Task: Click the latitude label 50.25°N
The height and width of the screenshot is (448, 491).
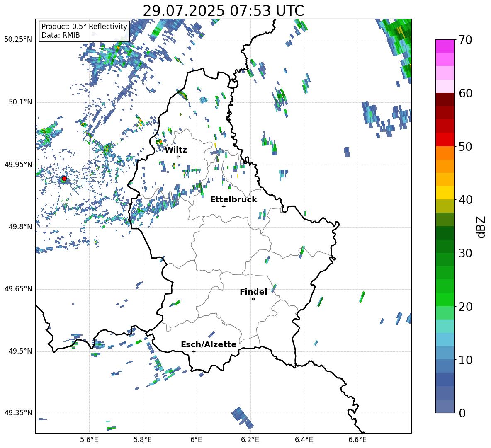Action: click(18, 40)
